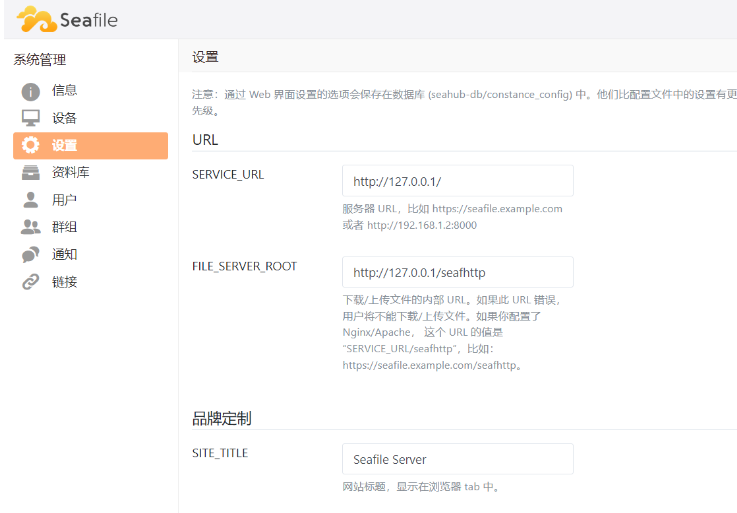The height and width of the screenshot is (513, 737).
Task: Click the 设置 page heading
Action: [x=205, y=57]
